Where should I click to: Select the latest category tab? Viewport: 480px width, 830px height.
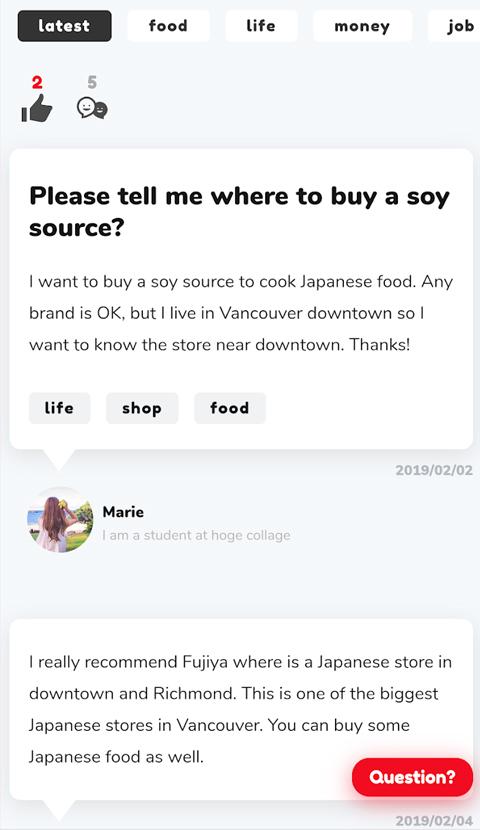click(65, 26)
